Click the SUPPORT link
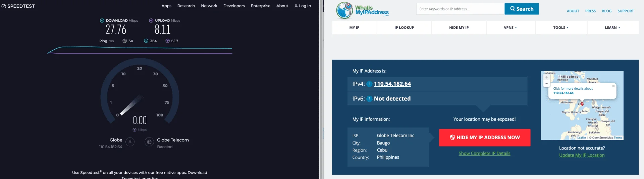 [626, 11]
